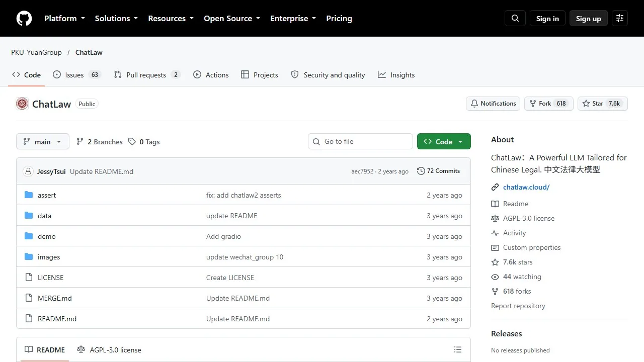Click the eye icon beside 44 watching
The width and height of the screenshot is (644, 362).
click(495, 277)
